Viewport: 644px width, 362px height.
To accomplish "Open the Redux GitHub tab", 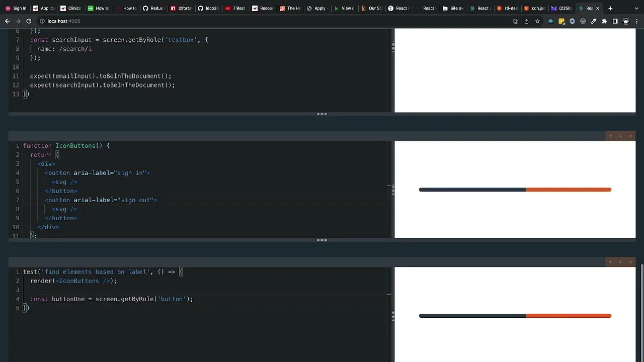I will coord(153,8).
